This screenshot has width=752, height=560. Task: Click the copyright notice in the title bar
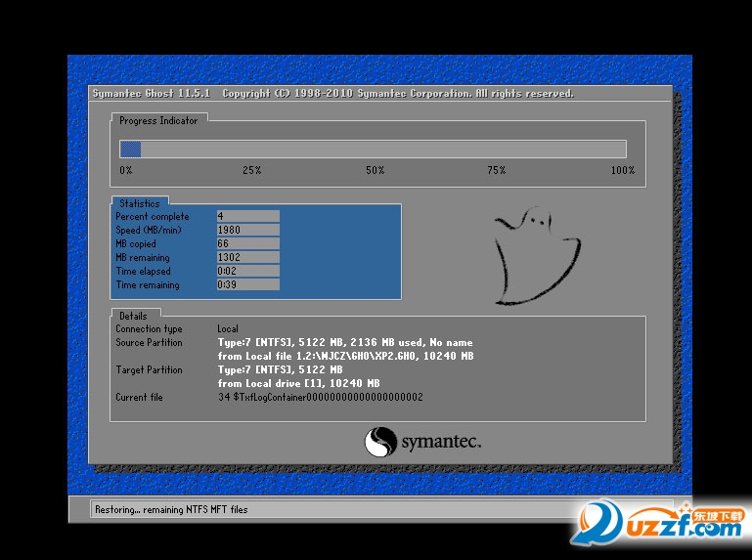point(398,93)
